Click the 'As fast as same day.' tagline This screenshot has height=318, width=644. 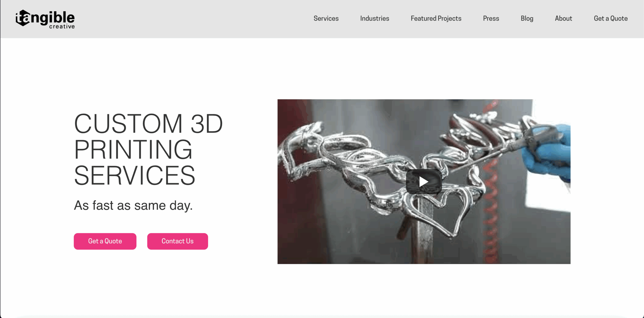click(133, 205)
